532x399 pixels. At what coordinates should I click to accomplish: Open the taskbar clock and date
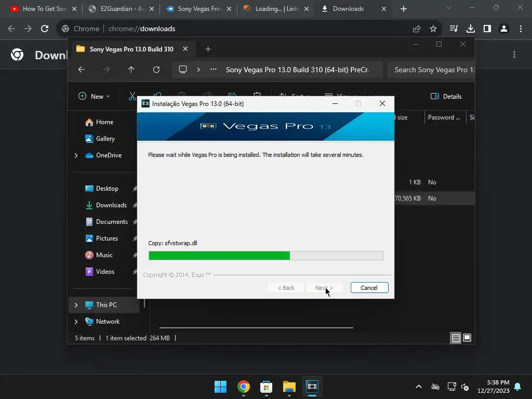(494, 387)
